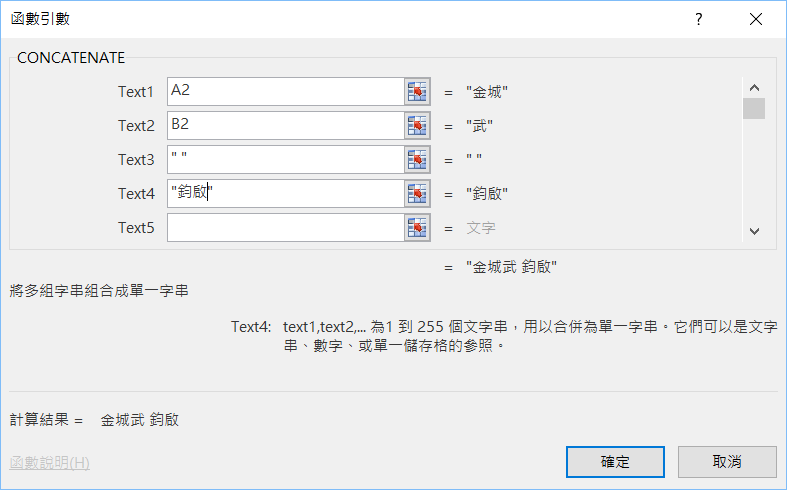787x490 pixels.
Task: Select the Text3 field with the space string
Action: click(x=285, y=160)
